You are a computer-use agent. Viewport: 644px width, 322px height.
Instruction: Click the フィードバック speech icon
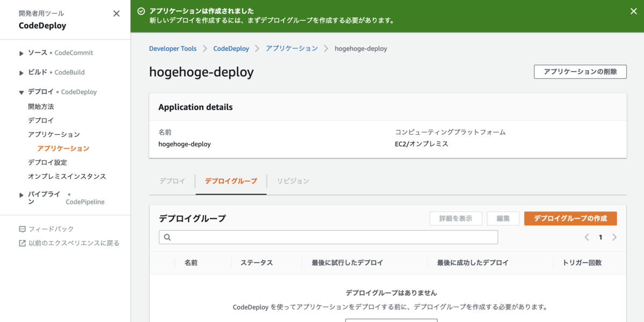[22, 229]
